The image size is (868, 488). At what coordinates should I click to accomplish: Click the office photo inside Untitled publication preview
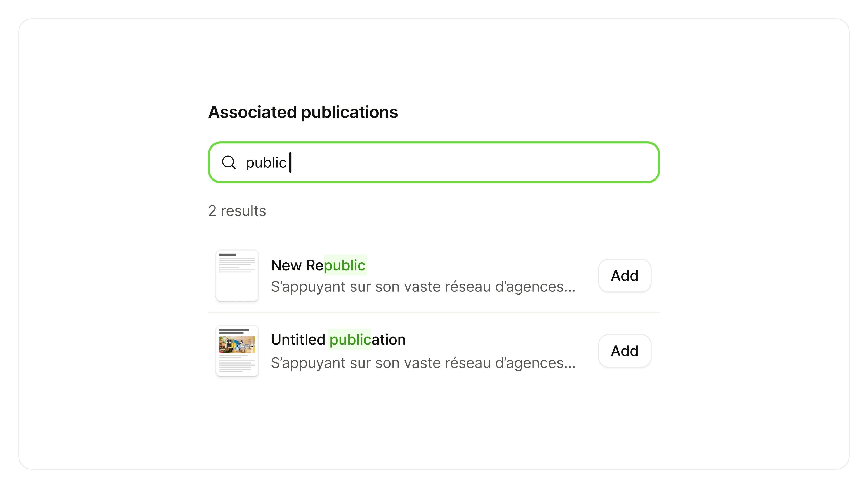(x=237, y=344)
